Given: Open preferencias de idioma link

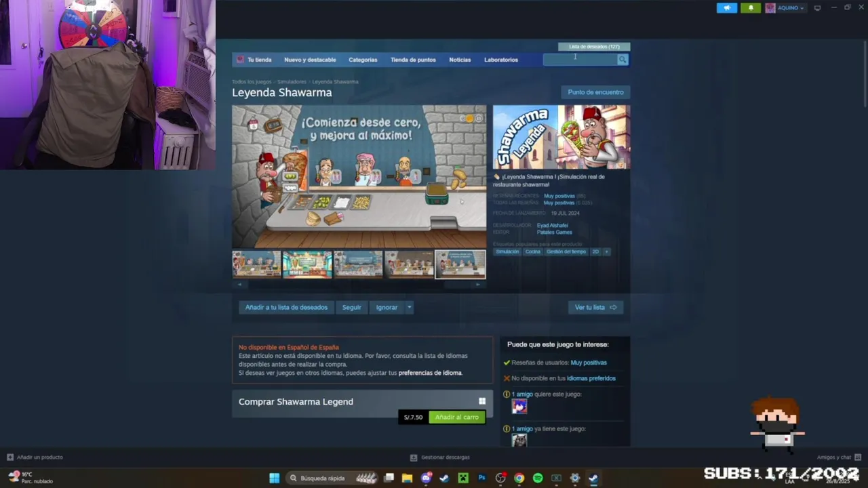Looking at the screenshot, I should [x=430, y=373].
